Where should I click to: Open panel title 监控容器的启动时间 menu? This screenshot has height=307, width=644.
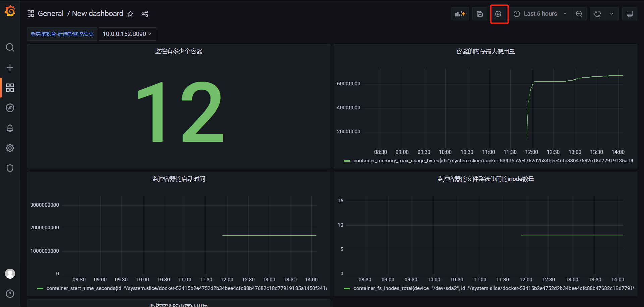pos(178,179)
